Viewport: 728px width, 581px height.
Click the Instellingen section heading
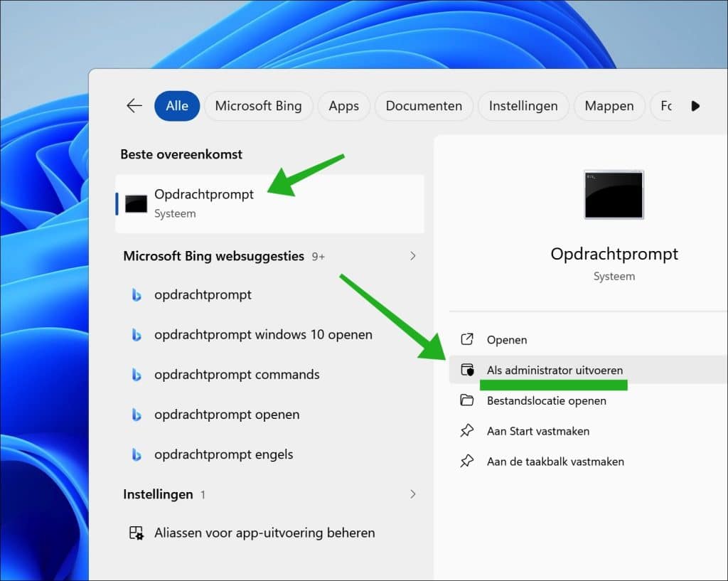click(158, 494)
